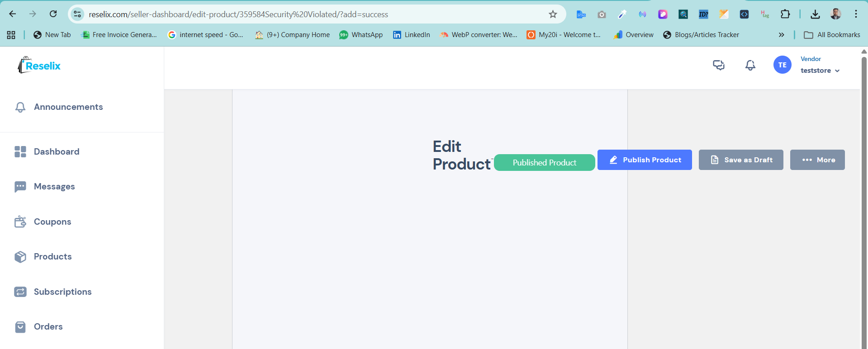Click the Reselix logo
Viewport: 868px width, 349px height.
39,66
